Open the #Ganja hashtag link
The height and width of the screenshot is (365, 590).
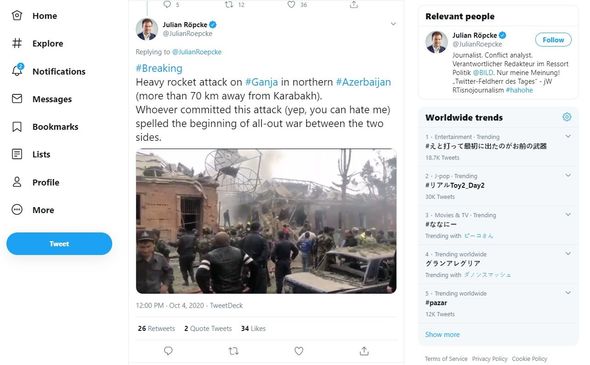point(262,82)
